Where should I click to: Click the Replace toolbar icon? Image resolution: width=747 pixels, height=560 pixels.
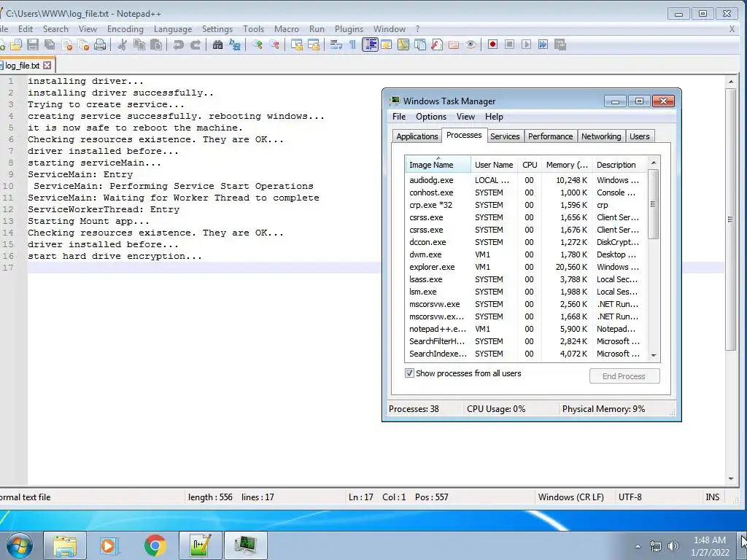[234, 44]
